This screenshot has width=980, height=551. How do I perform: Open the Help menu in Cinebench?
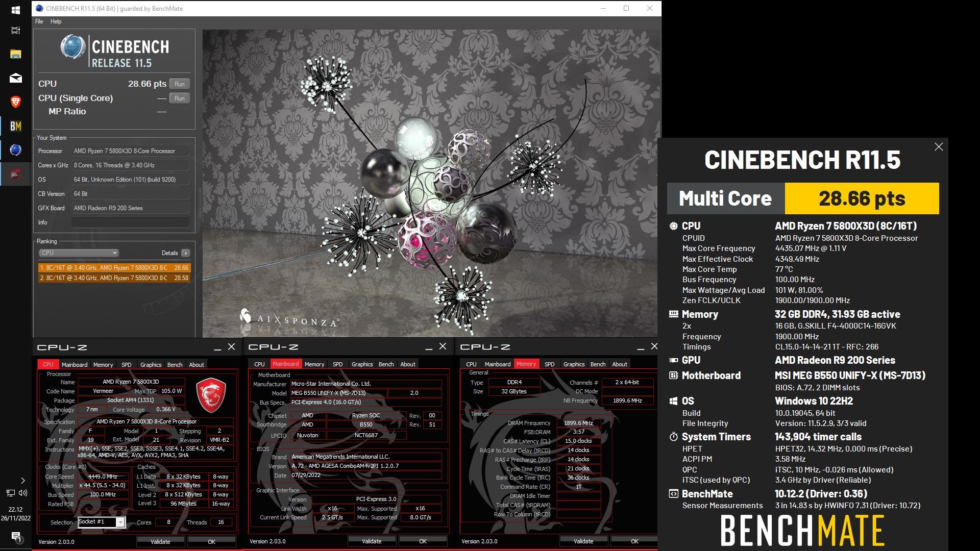pos(56,21)
